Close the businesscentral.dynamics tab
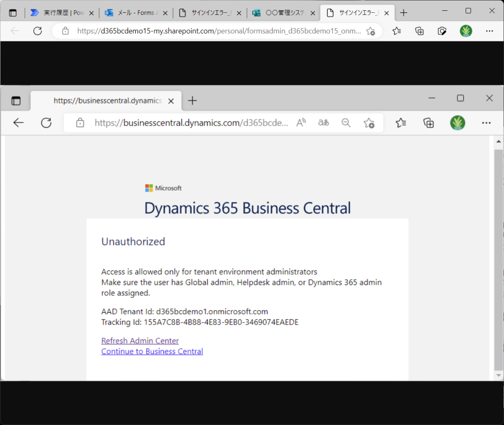504x425 pixels. (x=171, y=101)
